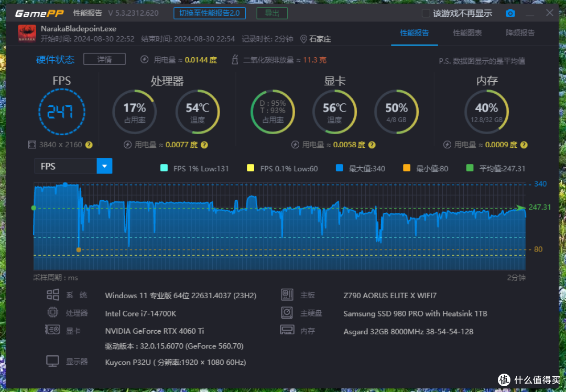Click the CPU 54℃ temperature gauge
The width and height of the screenshot is (566, 392).
click(x=198, y=112)
